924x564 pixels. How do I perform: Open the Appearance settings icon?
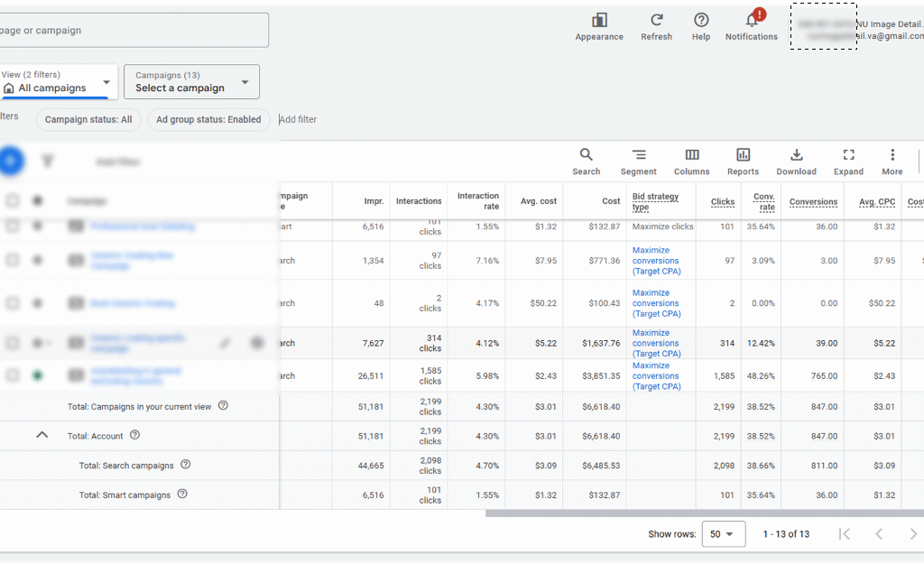coord(599,21)
